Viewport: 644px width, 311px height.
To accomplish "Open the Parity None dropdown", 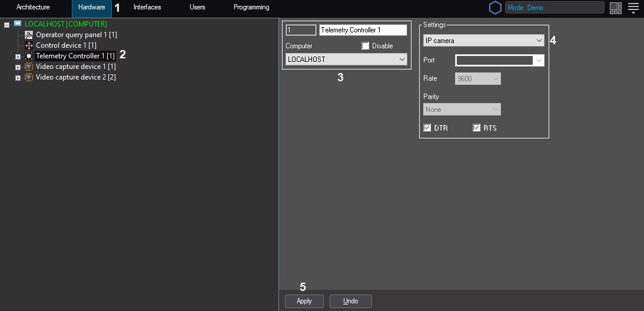I will pyautogui.click(x=462, y=110).
